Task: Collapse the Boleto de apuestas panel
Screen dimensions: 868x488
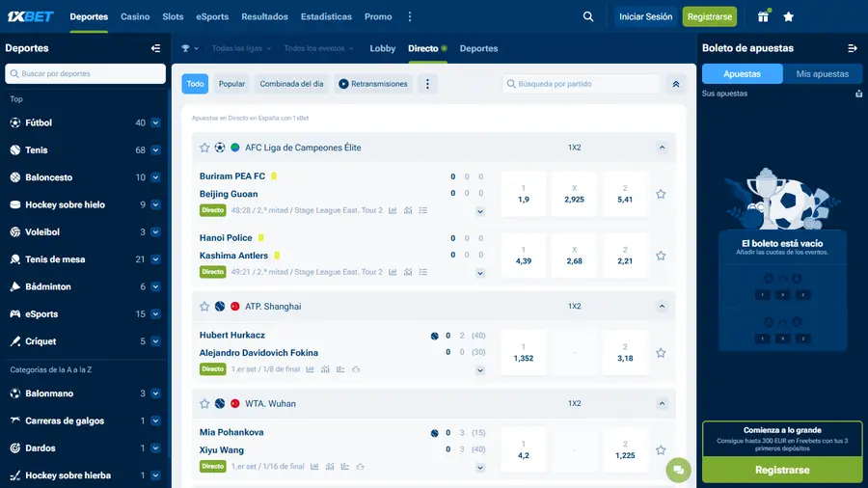Action: (852, 48)
